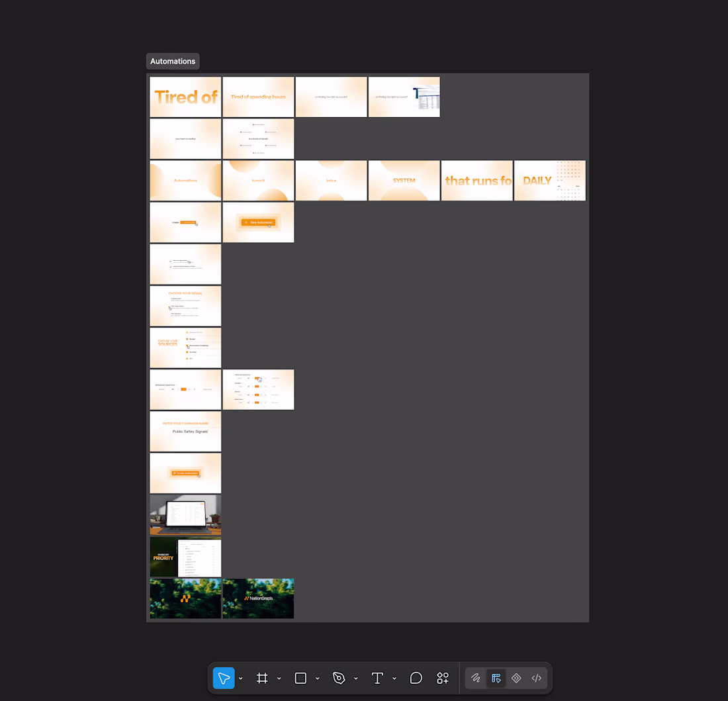
Task: Select the Pen tool
Action: pos(339,678)
